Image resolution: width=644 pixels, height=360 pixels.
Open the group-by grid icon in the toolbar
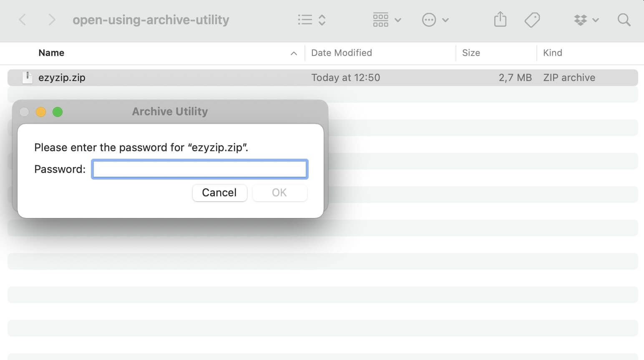point(380,19)
